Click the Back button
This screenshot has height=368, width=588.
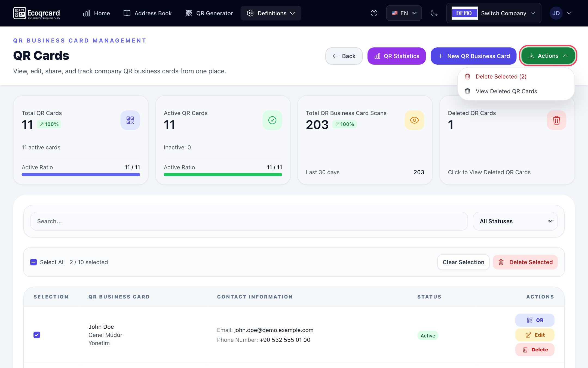344,56
